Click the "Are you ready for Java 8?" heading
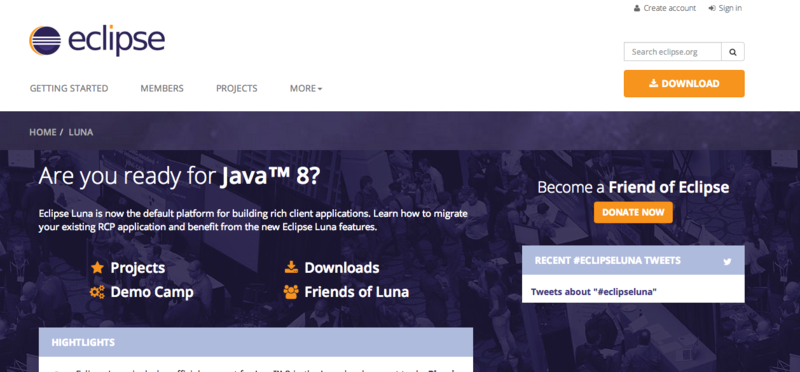 tap(180, 176)
